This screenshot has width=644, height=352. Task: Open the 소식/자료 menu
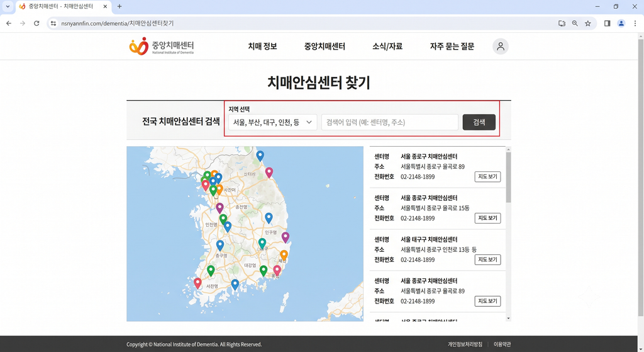(x=387, y=47)
